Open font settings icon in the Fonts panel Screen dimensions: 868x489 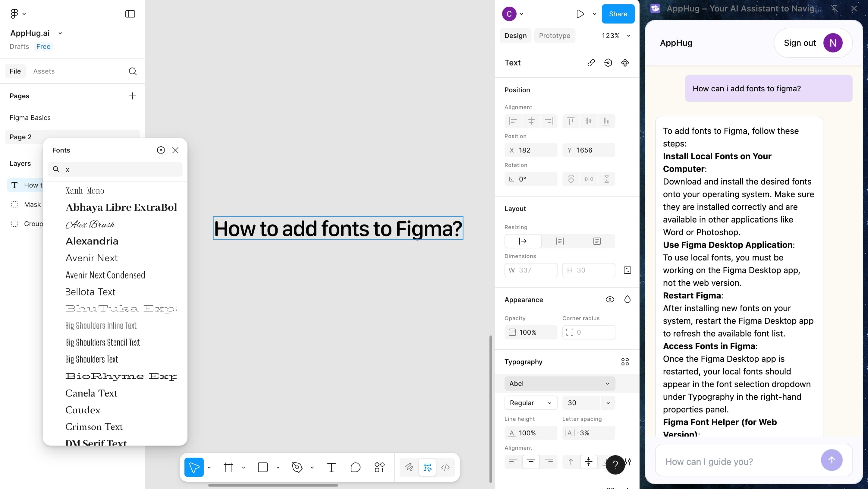click(x=161, y=150)
